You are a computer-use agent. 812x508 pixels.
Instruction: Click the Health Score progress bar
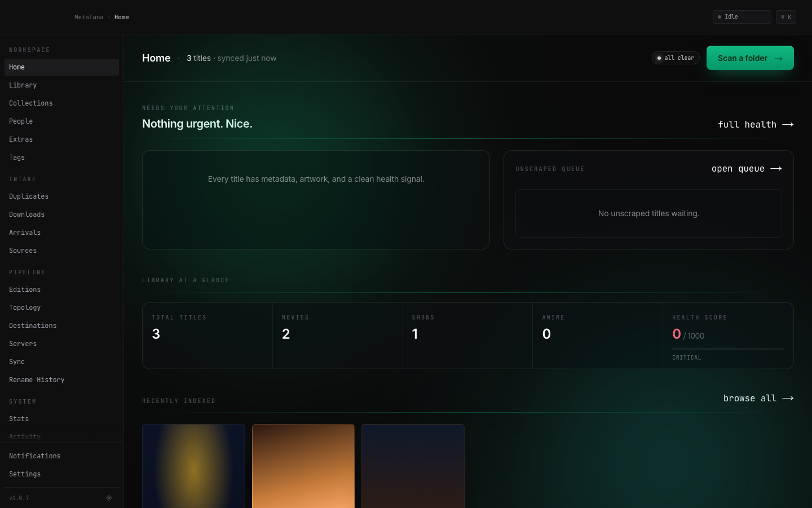pyautogui.click(x=728, y=349)
